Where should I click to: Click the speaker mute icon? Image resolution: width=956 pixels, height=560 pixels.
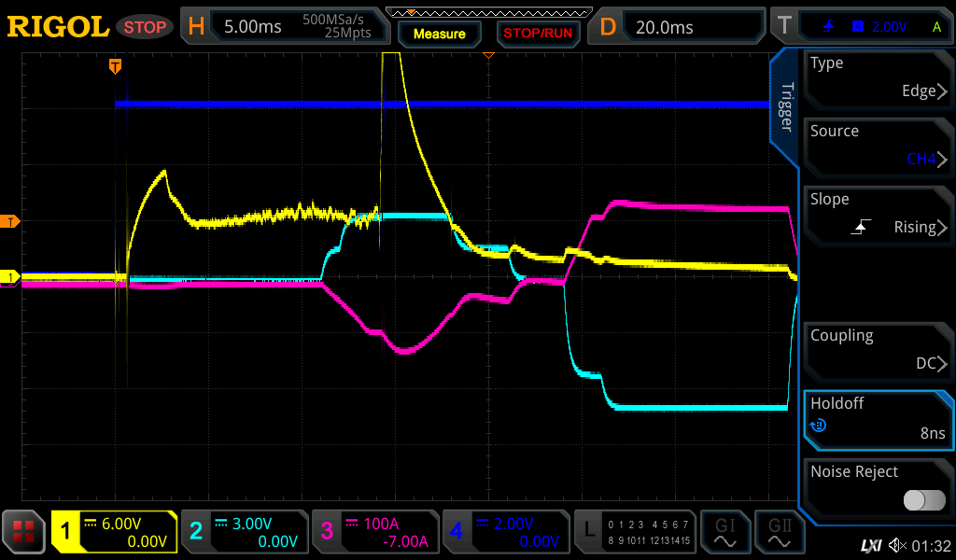(x=897, y=544)
